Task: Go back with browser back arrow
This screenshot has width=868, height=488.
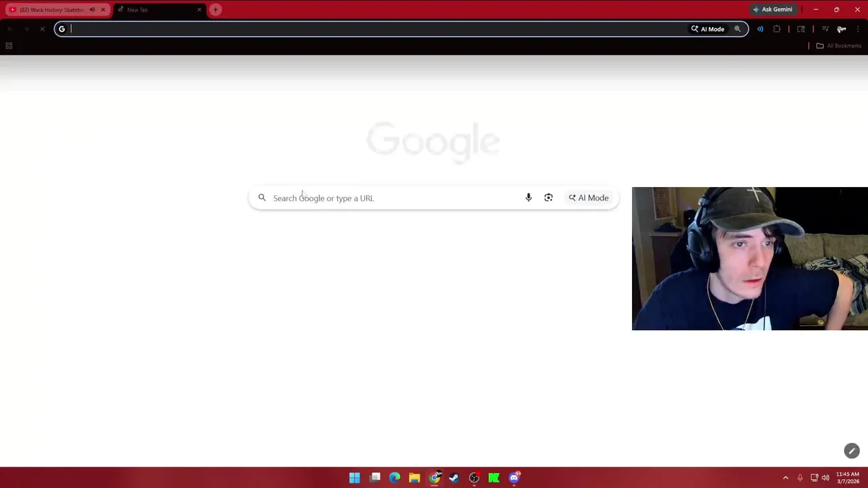Action: point(10,29)
